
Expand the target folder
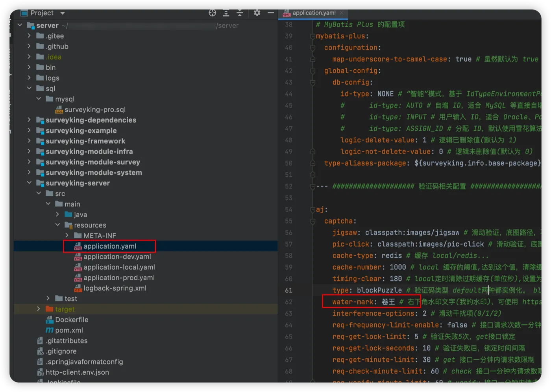(x=39, y=309)
